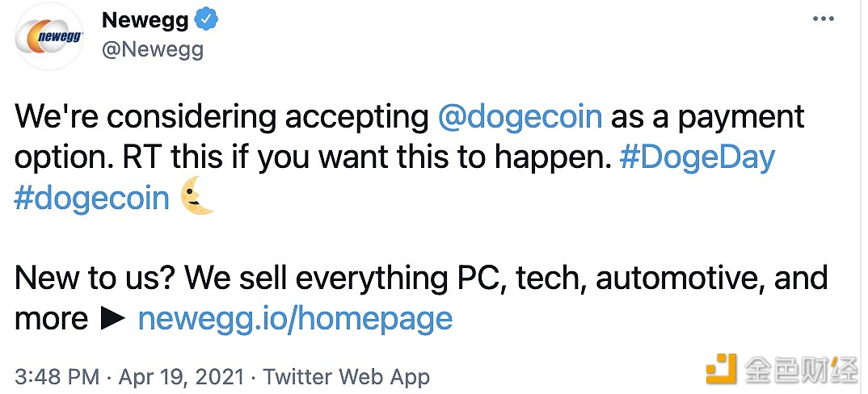Visit the newegg.io/homepage link
Screen dimensions: 868x394
click(x=295, y=319)
